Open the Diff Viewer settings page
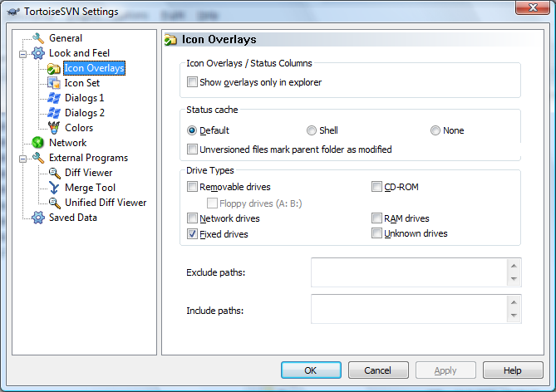 point(89,173)
